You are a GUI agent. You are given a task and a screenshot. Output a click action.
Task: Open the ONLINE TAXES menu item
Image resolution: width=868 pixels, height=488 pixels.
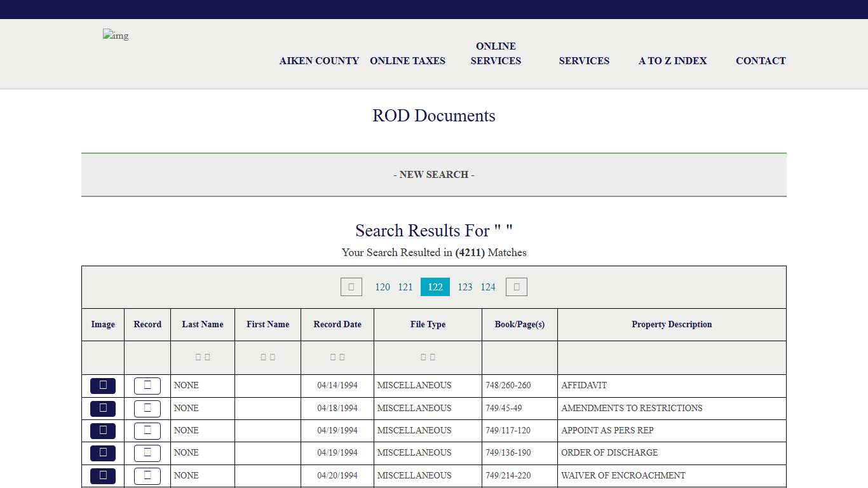(407, 61)
